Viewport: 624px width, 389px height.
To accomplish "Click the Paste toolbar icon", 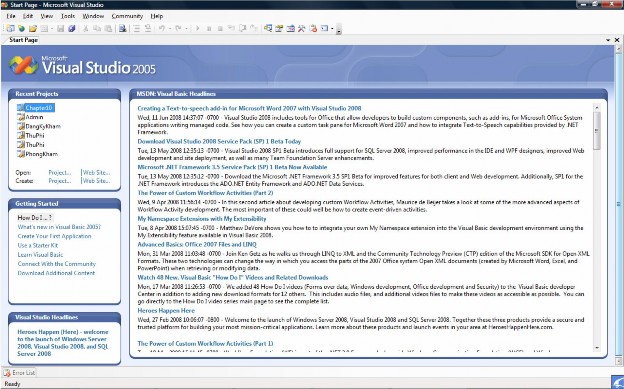I will [108, 28].
